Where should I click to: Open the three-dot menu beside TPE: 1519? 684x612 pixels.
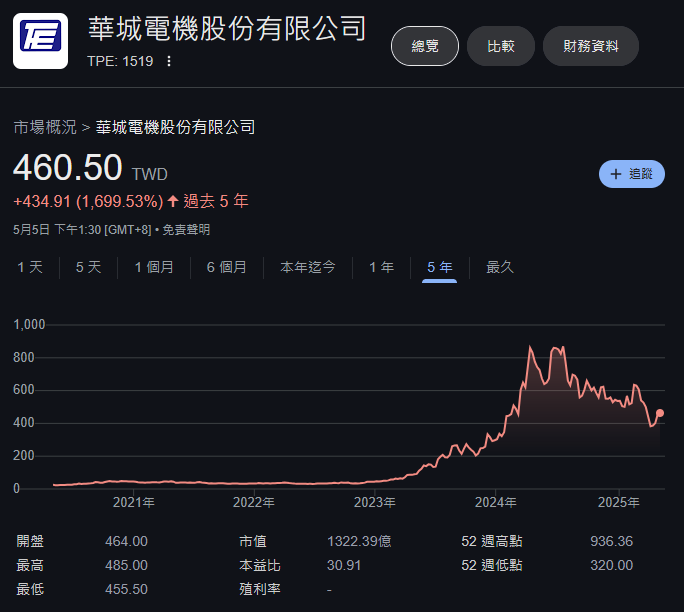tap(169, 61)
